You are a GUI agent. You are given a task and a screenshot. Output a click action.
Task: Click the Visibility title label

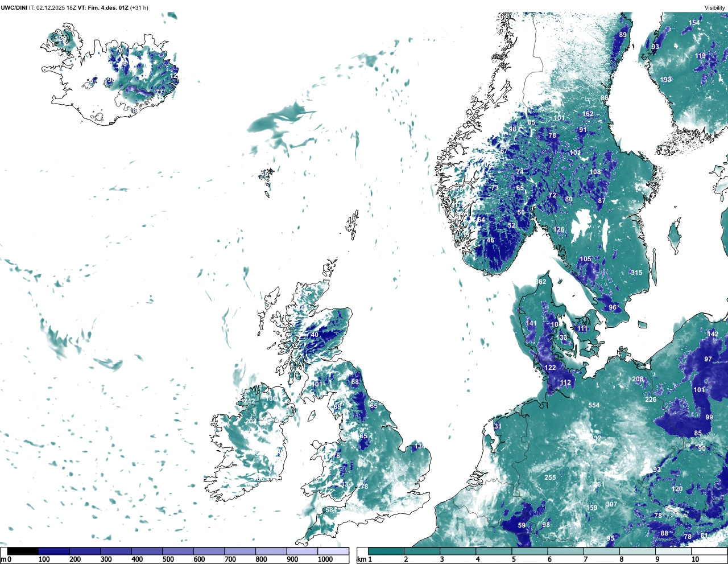tap(715, 7)
